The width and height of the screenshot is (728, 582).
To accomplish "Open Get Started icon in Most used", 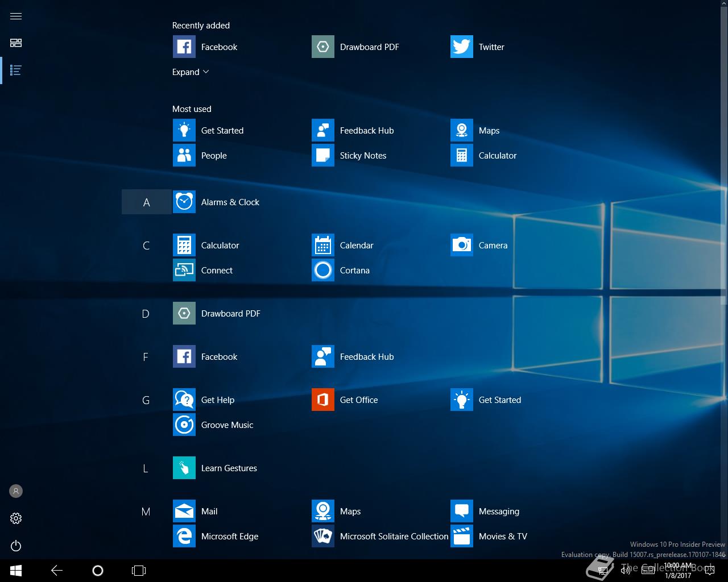I will click(x=184, y=130).
